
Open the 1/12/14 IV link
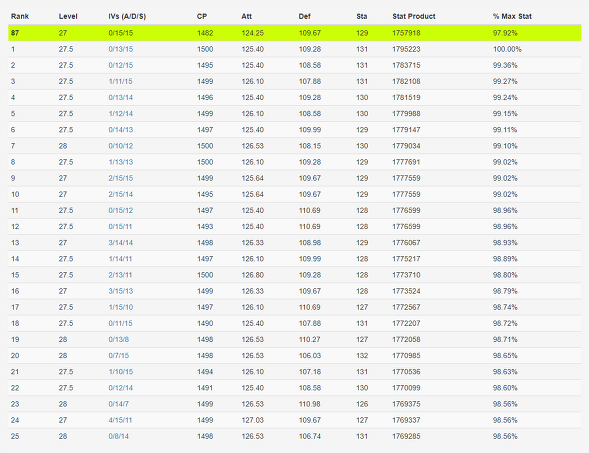(121, 114)
